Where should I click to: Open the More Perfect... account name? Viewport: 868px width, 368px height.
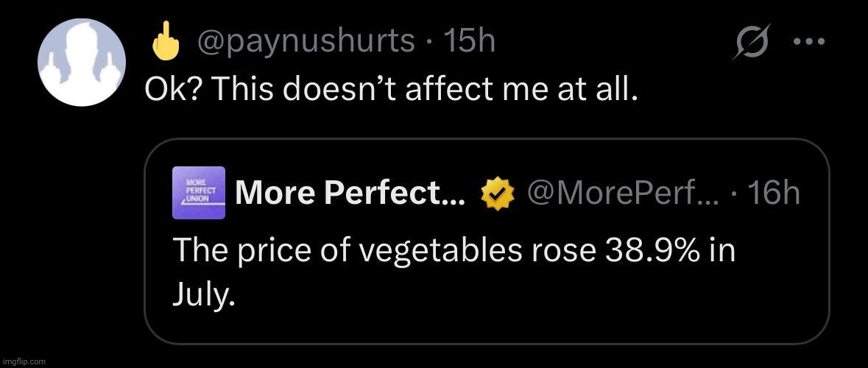349,194
